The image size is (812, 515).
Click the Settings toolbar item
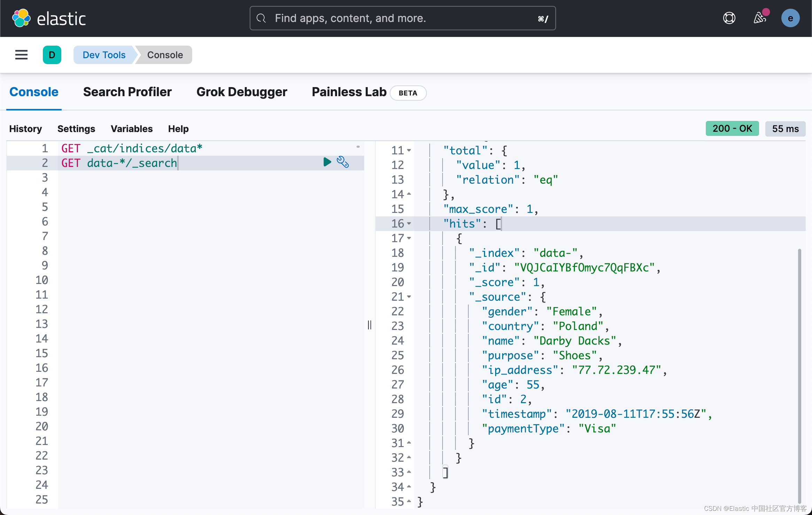76,128
